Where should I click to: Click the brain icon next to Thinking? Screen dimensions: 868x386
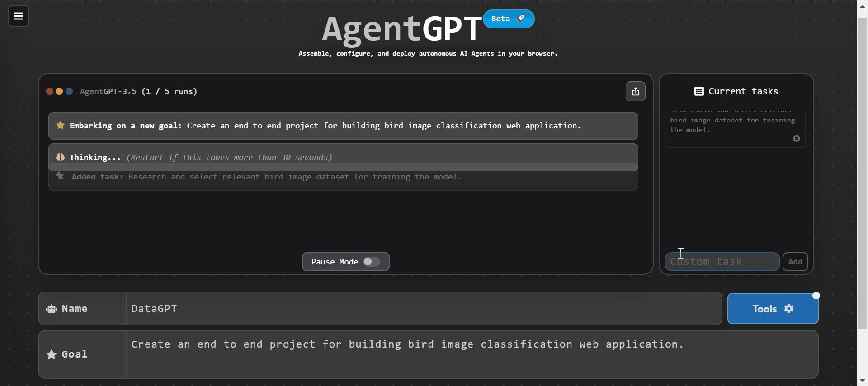[x=60, y=157]
